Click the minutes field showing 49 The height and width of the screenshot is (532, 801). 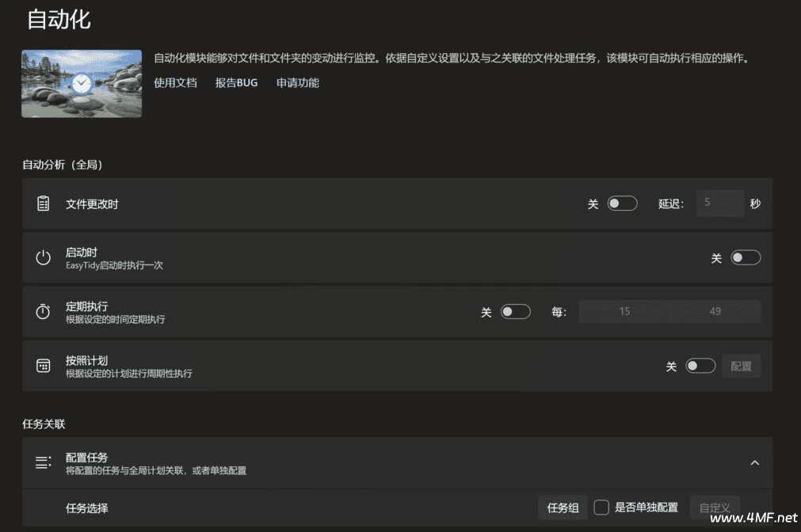pyautogui.click(x=715, y=311)
